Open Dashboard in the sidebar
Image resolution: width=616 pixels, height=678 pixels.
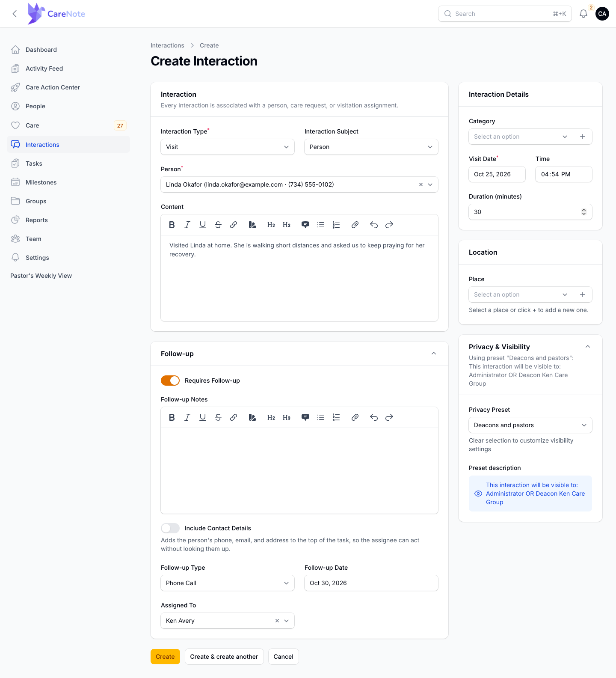coord(68,50)
